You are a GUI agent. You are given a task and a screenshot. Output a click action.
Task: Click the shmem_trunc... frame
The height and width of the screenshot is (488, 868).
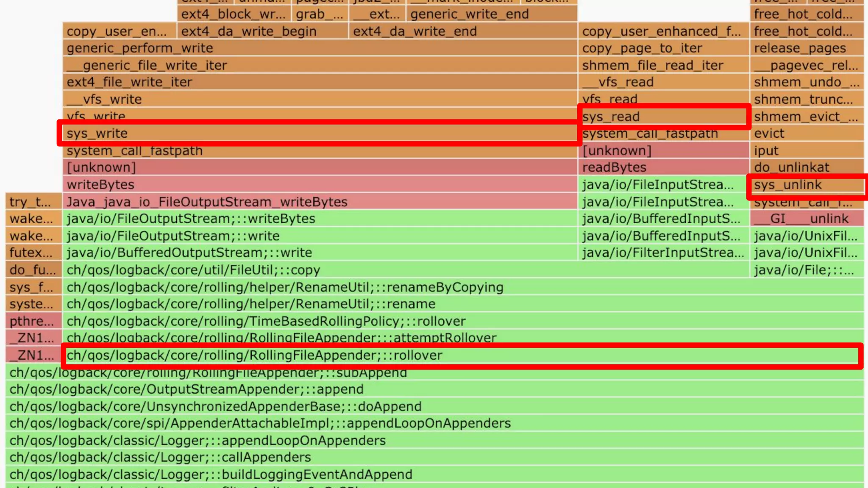[x=807, y=99]
